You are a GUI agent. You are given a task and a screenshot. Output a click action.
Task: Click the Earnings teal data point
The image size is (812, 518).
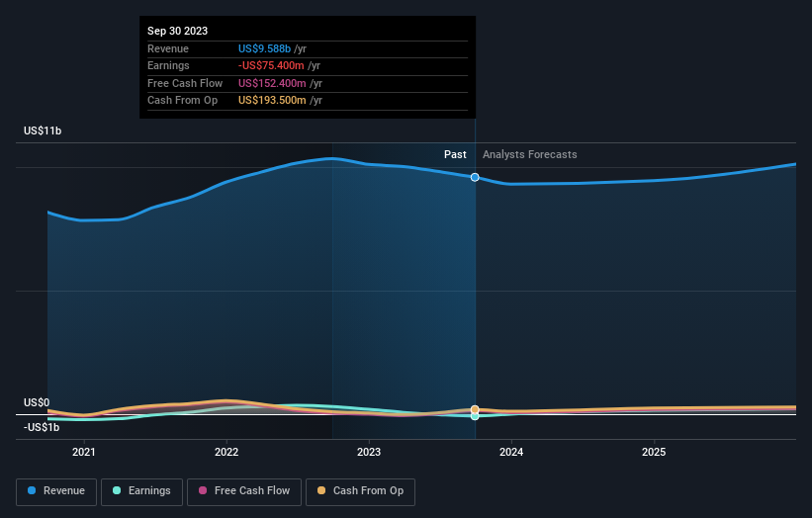click(475, 416)
